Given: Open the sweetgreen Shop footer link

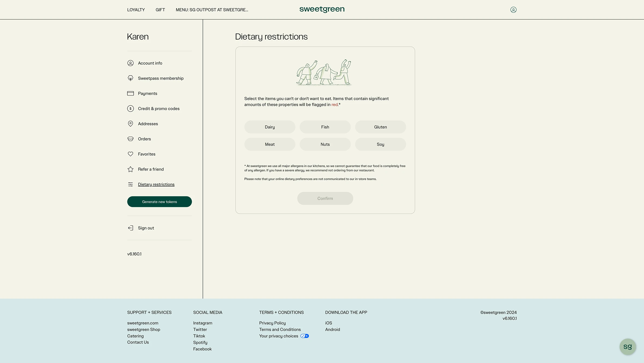Looking at the screenshot, I should [144, 329].
